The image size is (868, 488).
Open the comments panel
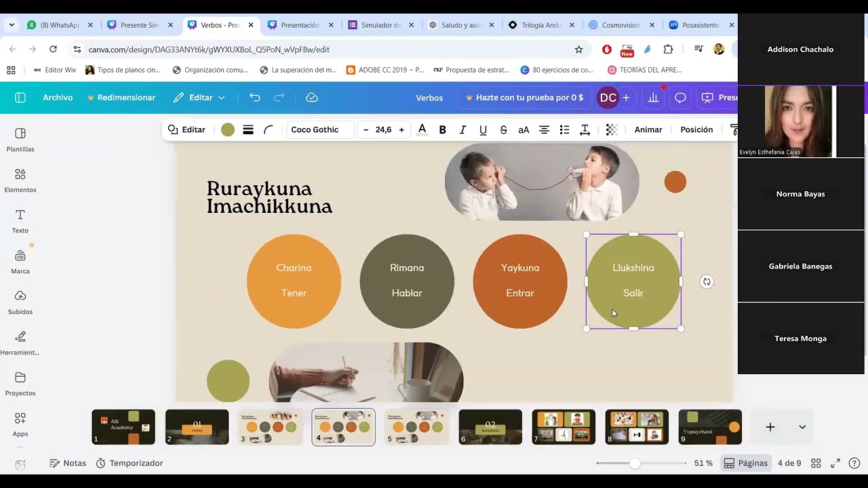pyautogui.click(x=680, y=98)
